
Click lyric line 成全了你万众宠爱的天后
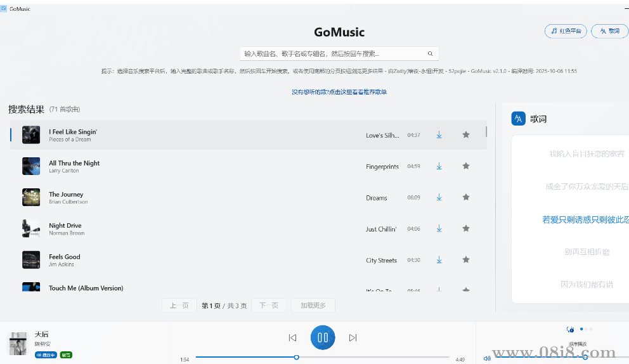pyautogui.click(x=587, y=186)
